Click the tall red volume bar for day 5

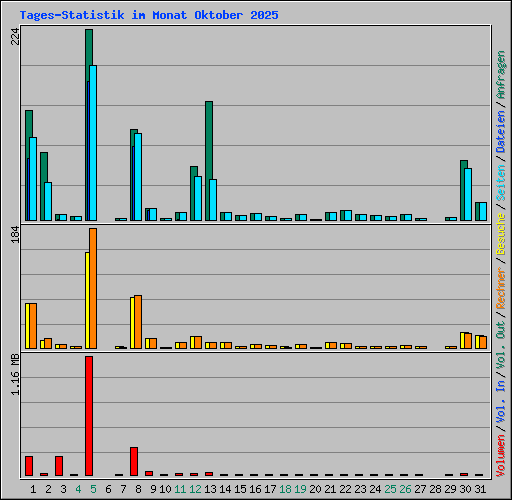pyautogui.click(x=89, y=416)
